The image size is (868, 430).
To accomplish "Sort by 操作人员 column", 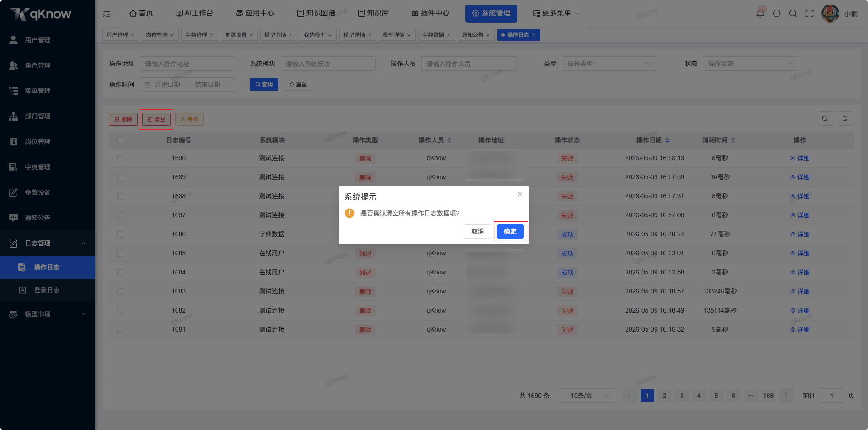I will point(449,140).
